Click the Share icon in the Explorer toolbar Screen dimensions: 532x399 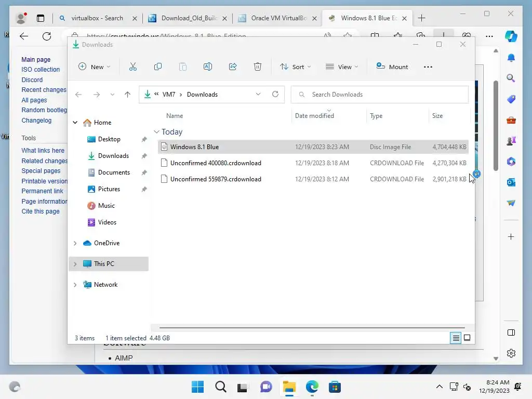pyautogui.click(x=233, y=67)
